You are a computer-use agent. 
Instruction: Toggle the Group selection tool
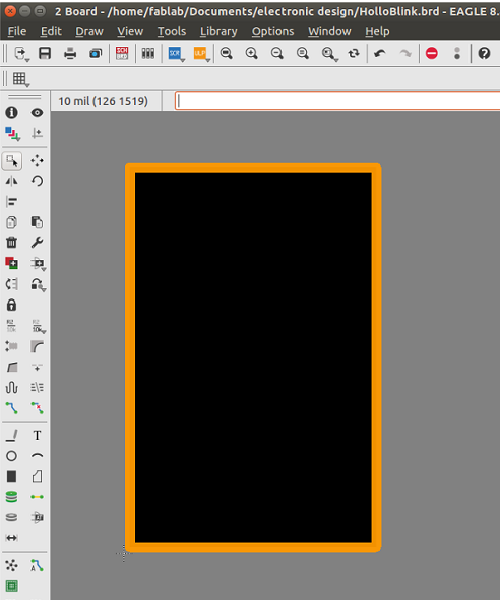tap(12, 161)
